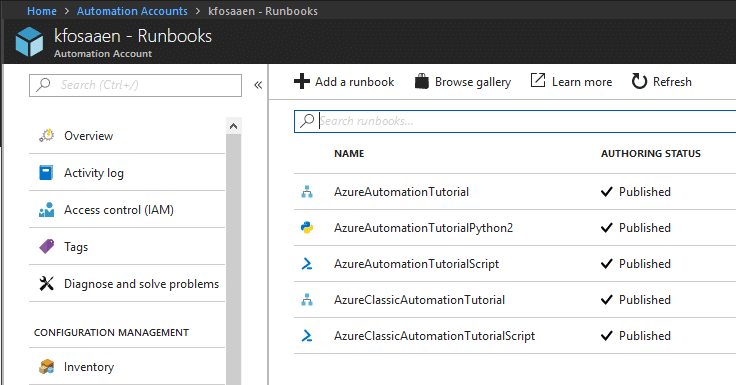Click the Diagnose wrench icon
This screenshot has height=385, width=736.
(x=46, y=284)
